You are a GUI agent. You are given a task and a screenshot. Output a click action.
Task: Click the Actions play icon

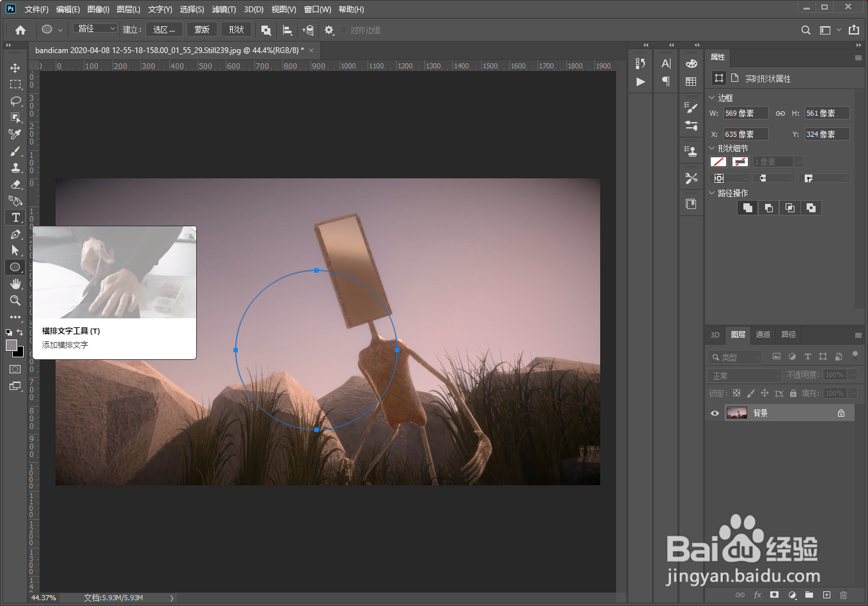coord(640,82)
